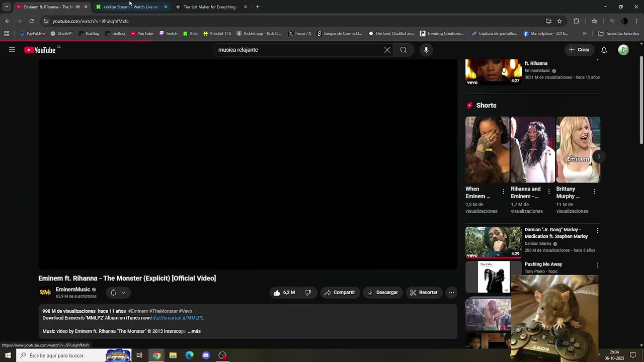Open the #TheMonster hashtag
Image resolution: width=644 pixels, height=362 pixels.
point(164,311)
